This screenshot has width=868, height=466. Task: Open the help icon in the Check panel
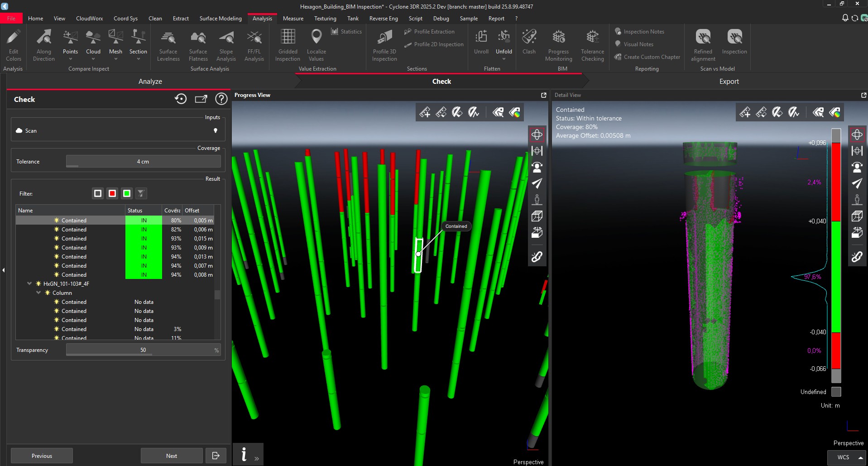(221, 99)
